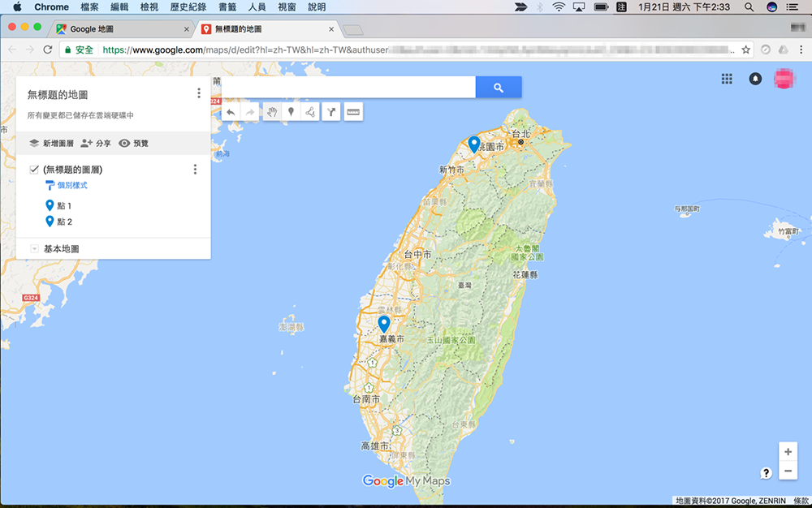Select the draw line tool
Viewport: 812px width, 508px height.
point(309,112)
